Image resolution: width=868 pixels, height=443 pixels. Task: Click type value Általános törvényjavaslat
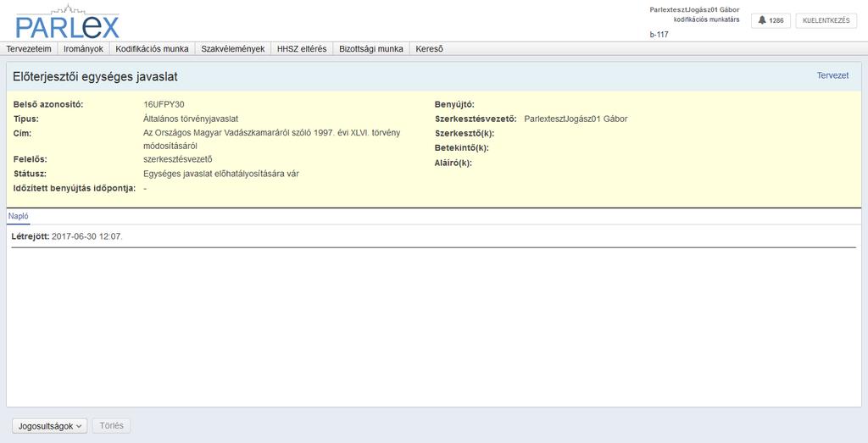click(191, 119)
